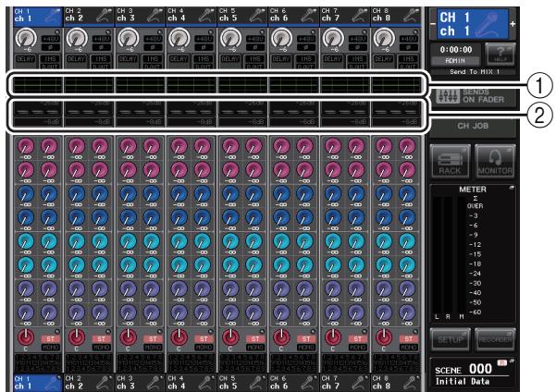The image size is (556, 392).
Task: Toggle +48V phantom power on ch 8
Action: click(x=408, y=39)
